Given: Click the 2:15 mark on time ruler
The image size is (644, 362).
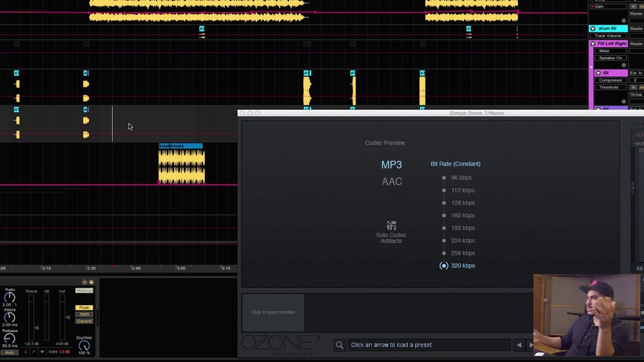Looking at the screenshot, I should (46, 268).
